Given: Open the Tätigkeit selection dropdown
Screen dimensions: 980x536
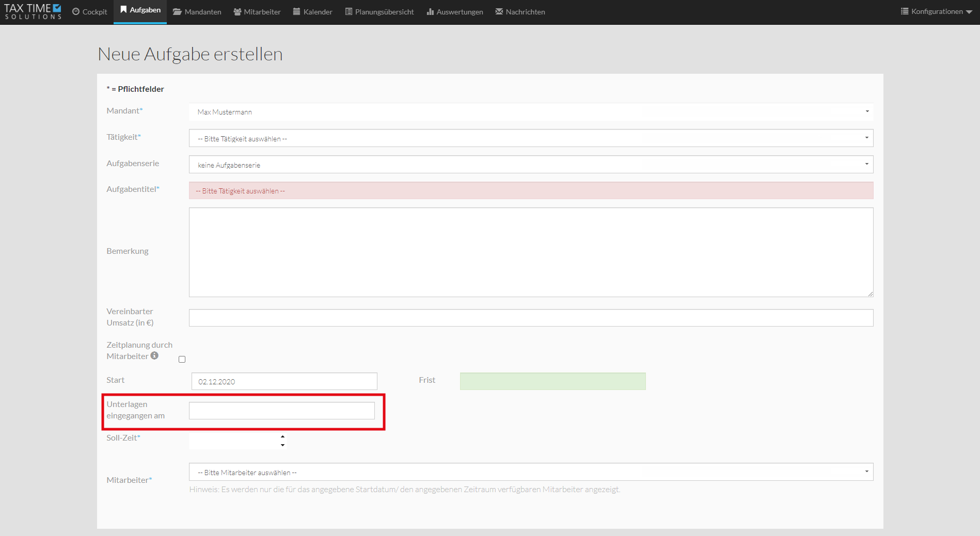Looking at the screenshot, I should click(x=531, y=138).
